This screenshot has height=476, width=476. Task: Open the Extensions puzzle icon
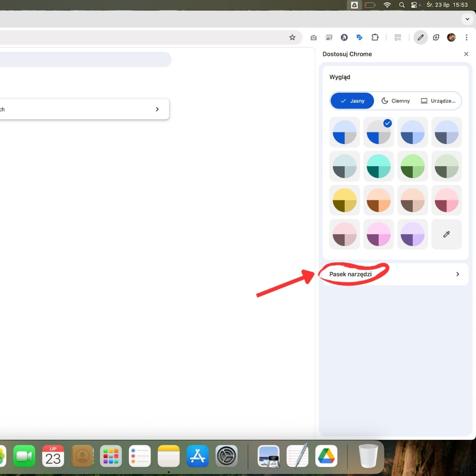click(x=375, y=38)
